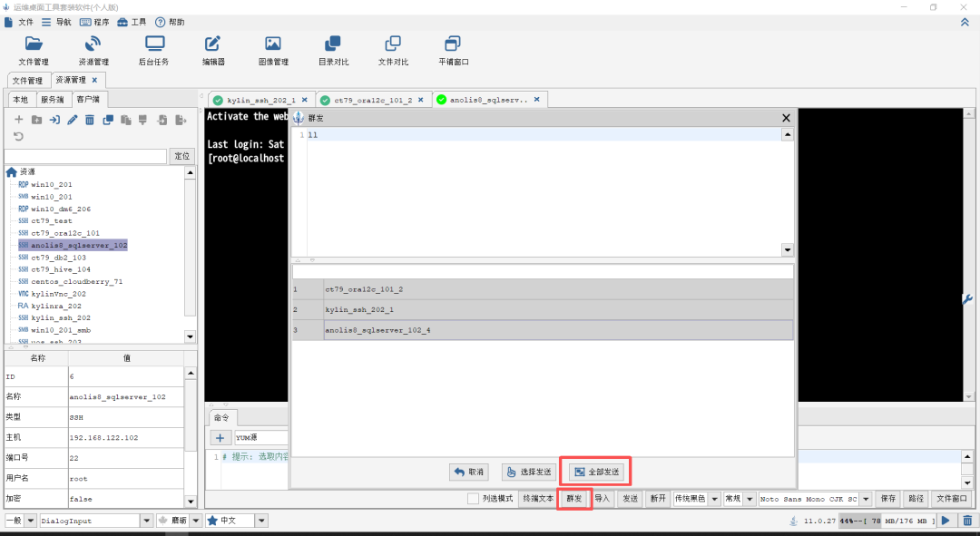
Task: Click the trash icon in status bar
Action: (967, 521)
